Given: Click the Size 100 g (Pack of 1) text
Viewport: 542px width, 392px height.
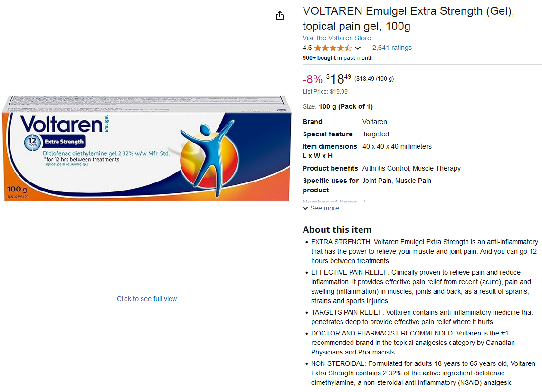Looking at the screenshot, I should [337, 106].
